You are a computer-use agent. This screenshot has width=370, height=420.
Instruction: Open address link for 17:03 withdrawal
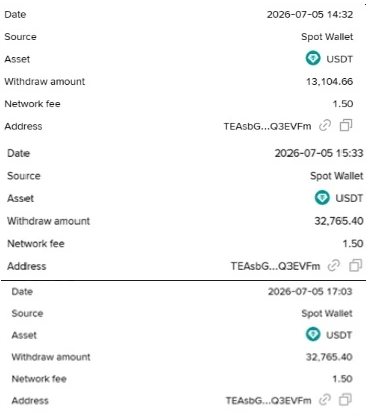325,400
